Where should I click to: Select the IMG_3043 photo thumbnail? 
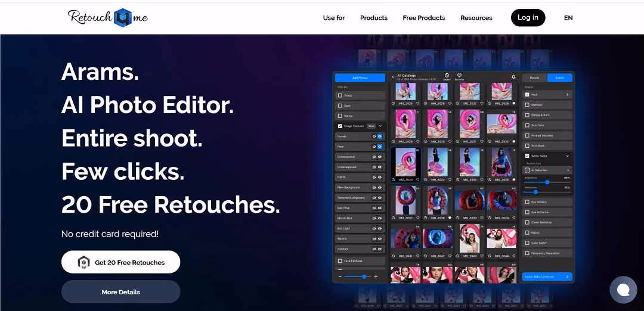(x=469, y=238)
